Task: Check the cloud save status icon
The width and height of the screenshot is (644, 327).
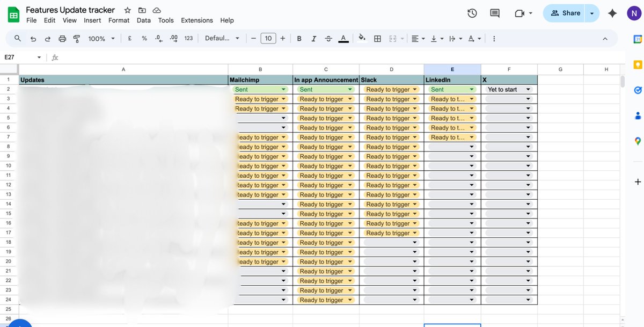Action: (x=157, y=10)
